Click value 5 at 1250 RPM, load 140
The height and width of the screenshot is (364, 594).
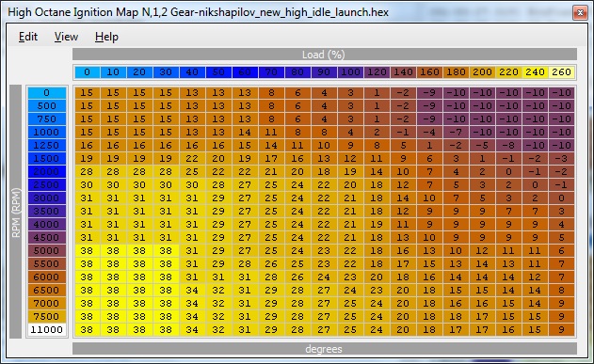(403, 145)
